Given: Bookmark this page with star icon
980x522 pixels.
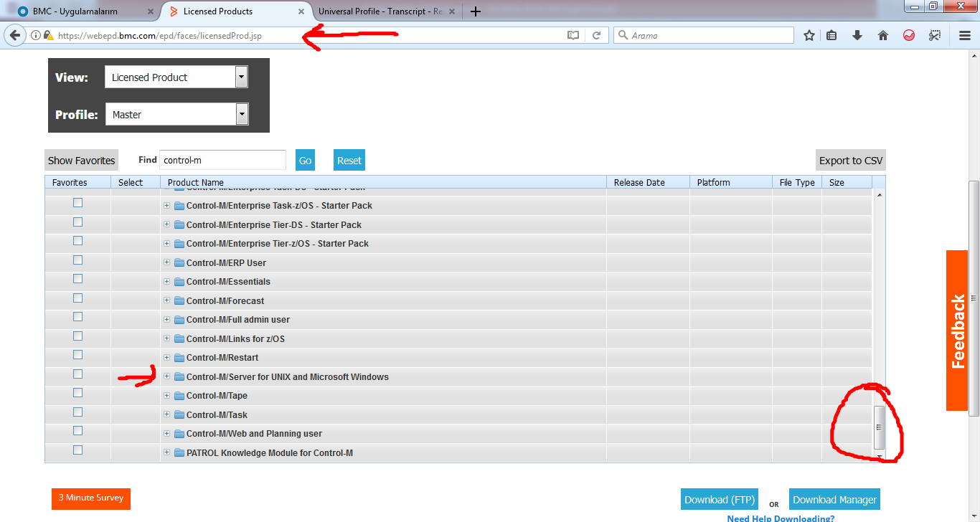Looking at the screenshot, I should pyautogui.click(x=809, y=35).
